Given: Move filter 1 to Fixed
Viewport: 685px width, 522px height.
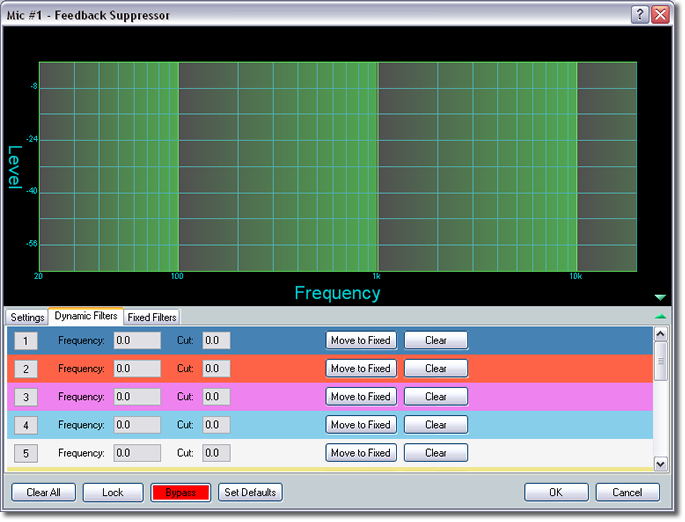Looking at the screenshot, I should (x=361, y=340).
